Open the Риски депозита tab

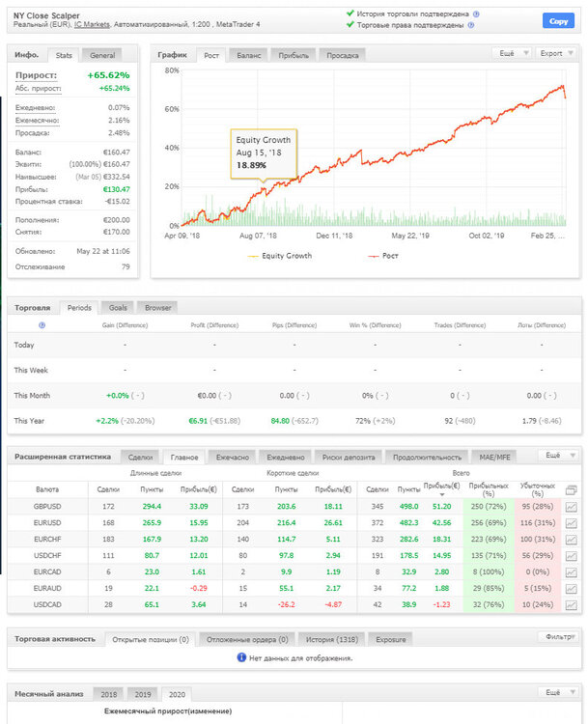click(x=349, y=458)
